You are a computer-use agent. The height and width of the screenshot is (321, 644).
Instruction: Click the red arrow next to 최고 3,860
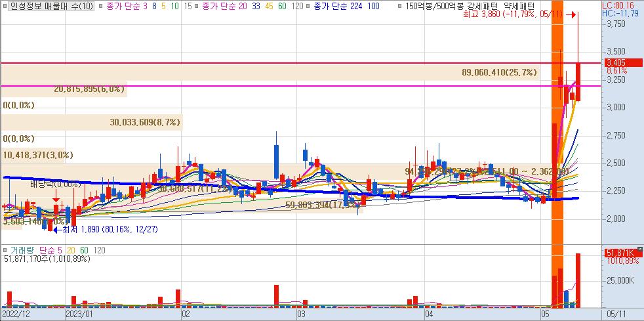pos(570,15)
